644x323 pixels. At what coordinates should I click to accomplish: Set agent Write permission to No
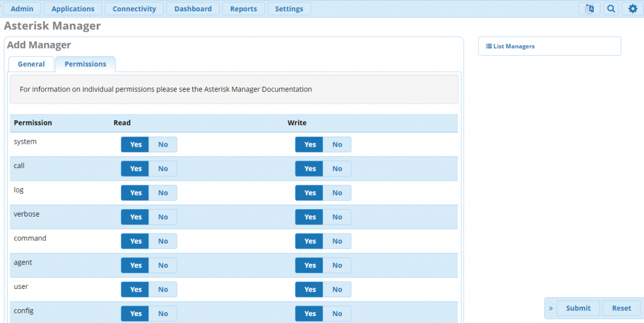click(x=337, y=266)
